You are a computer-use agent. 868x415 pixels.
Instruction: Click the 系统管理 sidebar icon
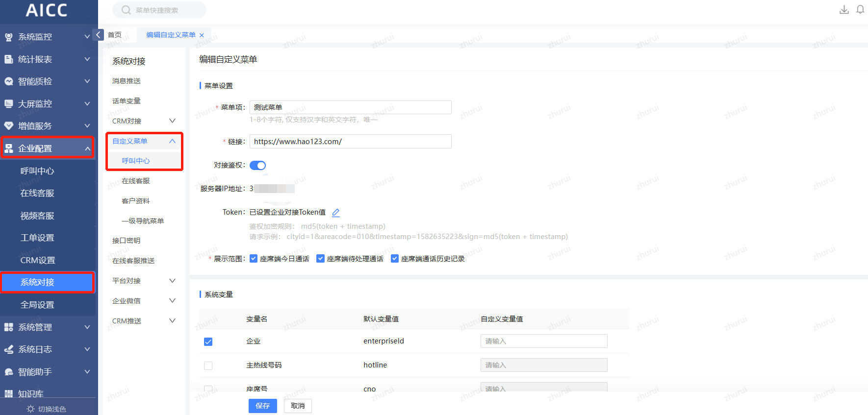click(x=9, y=327)
